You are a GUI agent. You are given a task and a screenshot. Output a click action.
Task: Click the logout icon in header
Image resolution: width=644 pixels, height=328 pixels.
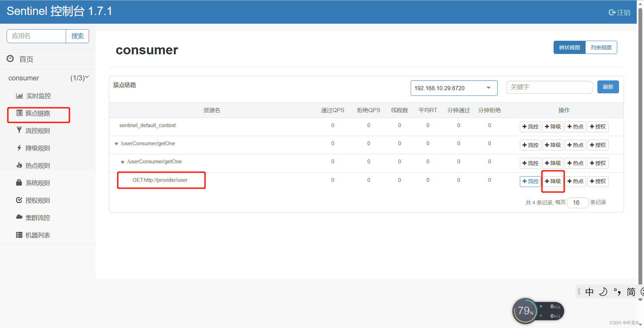612,13
